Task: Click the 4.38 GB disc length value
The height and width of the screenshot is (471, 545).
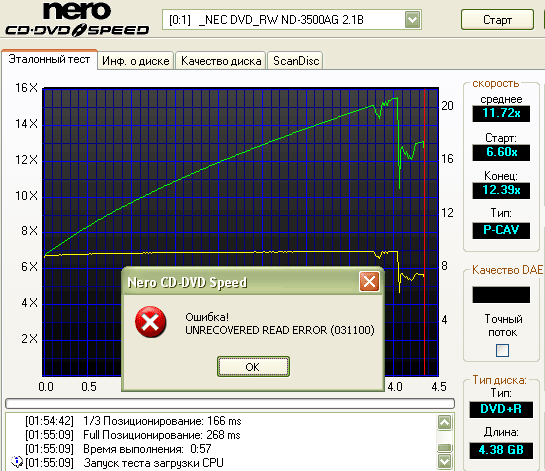Action: [501, 450]
